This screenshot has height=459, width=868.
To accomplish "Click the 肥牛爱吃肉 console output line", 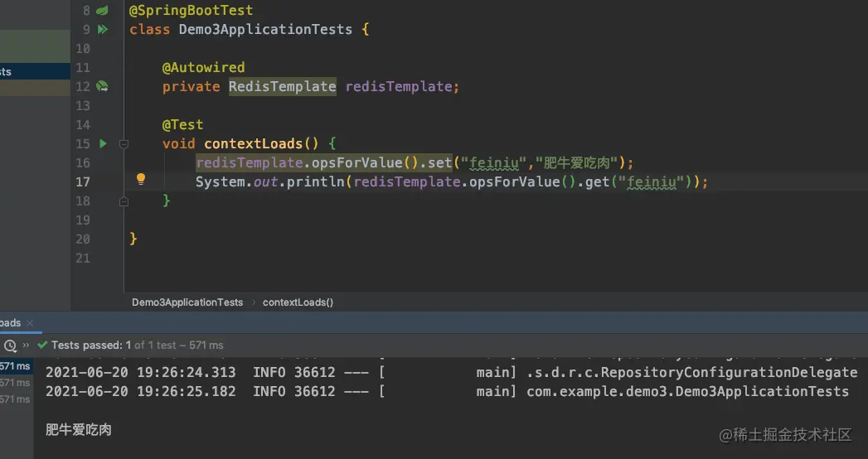I will pyautogui.click(x=79, y=430).
